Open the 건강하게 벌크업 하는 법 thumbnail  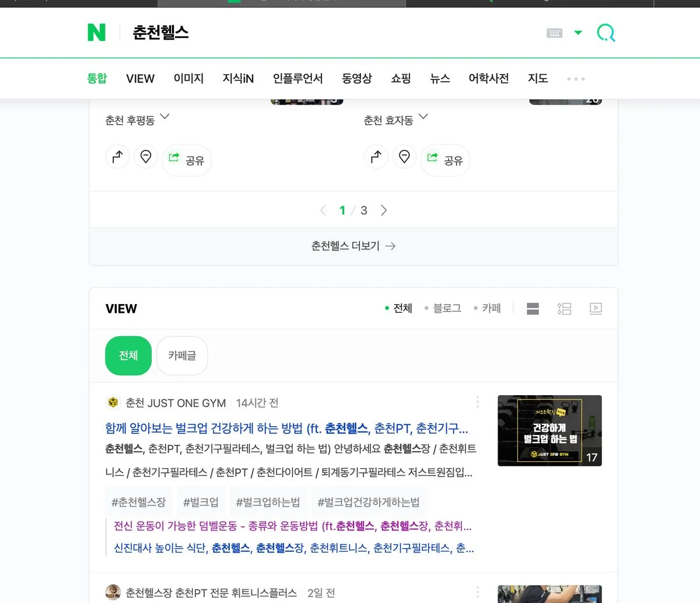[549, 431]
